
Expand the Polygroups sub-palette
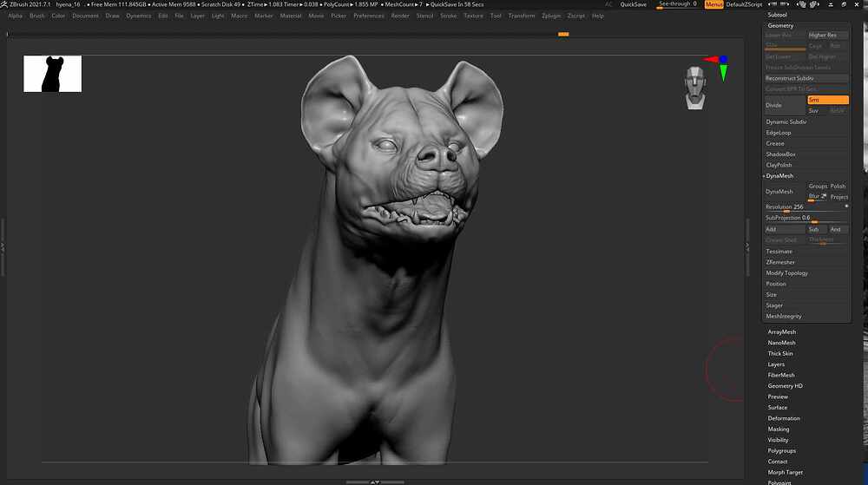pos(782,450)
